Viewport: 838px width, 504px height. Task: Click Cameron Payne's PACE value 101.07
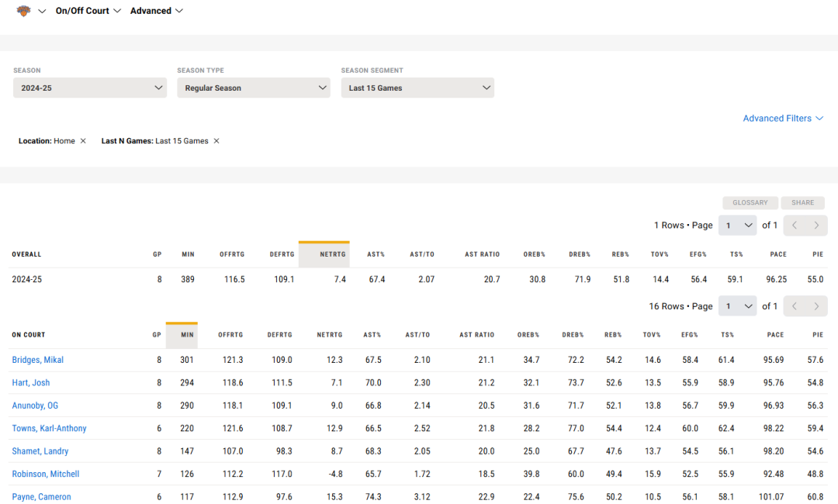tap(771, 496)
